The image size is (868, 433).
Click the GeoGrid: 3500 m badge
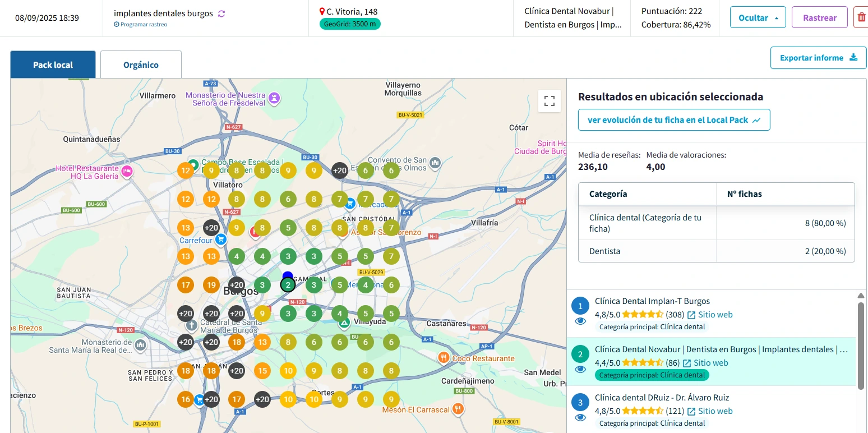(x=350, y=24)
